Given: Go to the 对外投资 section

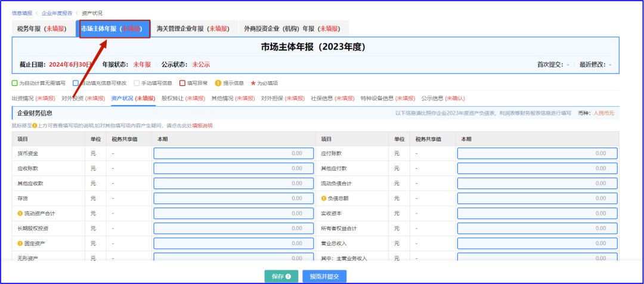Looking at the screenshot, I should (x=83, y=98).
